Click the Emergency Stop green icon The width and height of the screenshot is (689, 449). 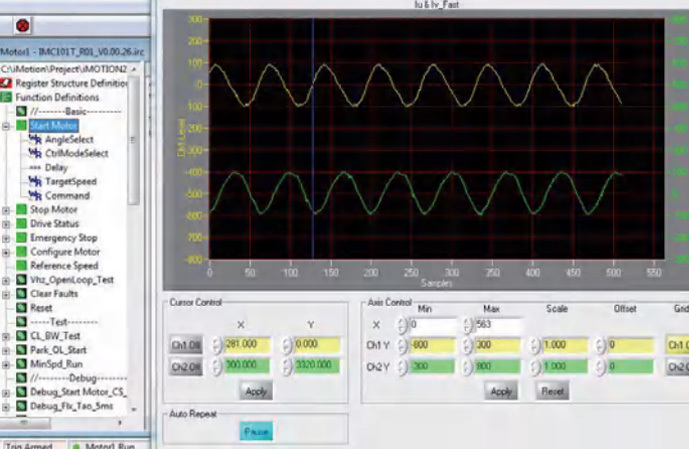pos(22,238)
